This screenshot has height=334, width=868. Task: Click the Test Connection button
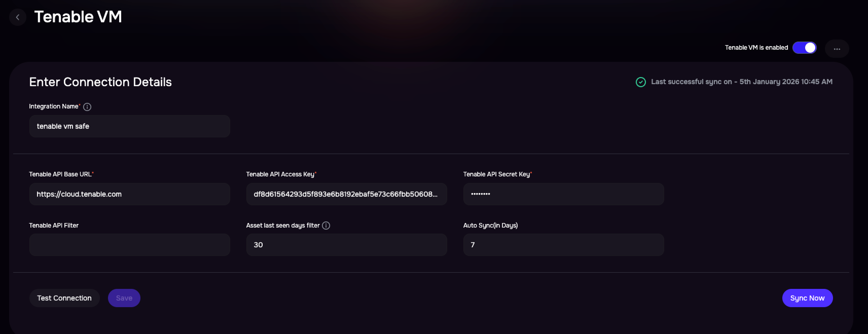click(x=64, y=298)
